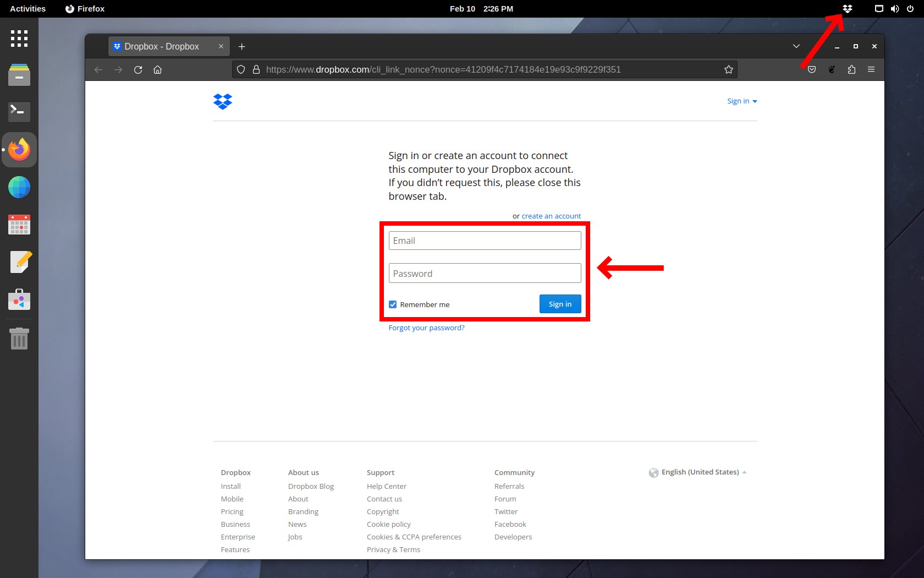
Task: Open the News footer link
Action: point(298,525)
